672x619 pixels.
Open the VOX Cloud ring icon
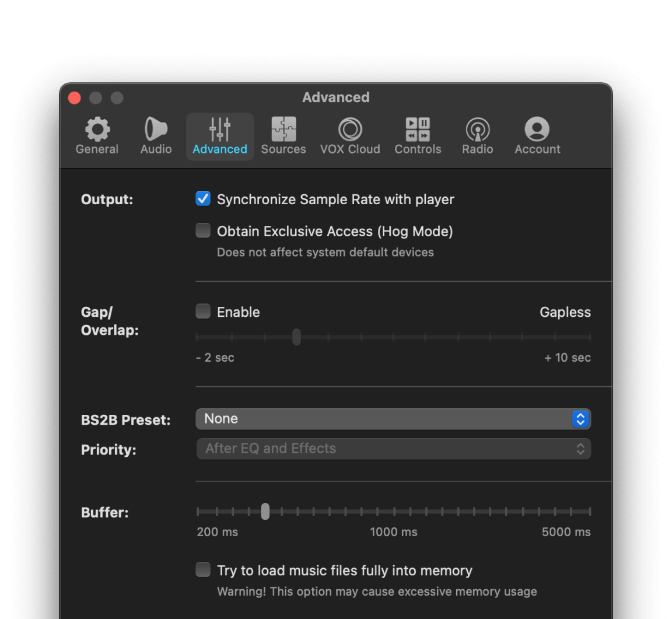coord(350,129)
